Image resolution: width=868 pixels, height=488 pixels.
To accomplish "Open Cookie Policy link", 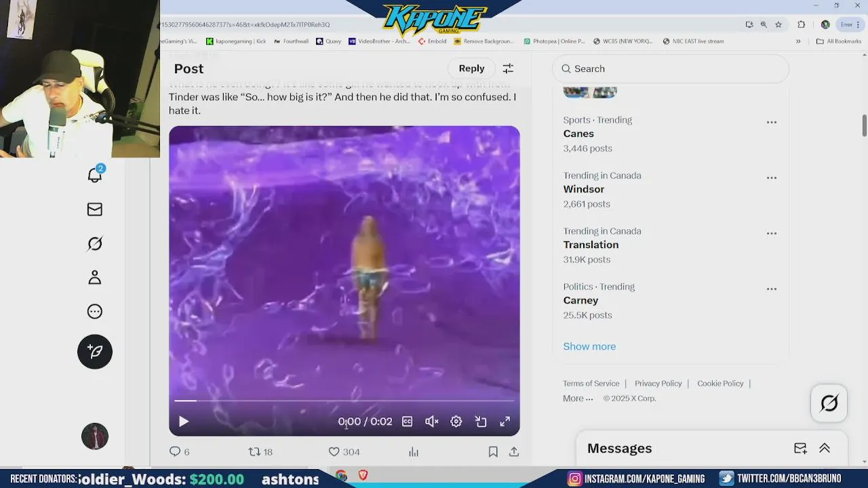I will [720, 384].
